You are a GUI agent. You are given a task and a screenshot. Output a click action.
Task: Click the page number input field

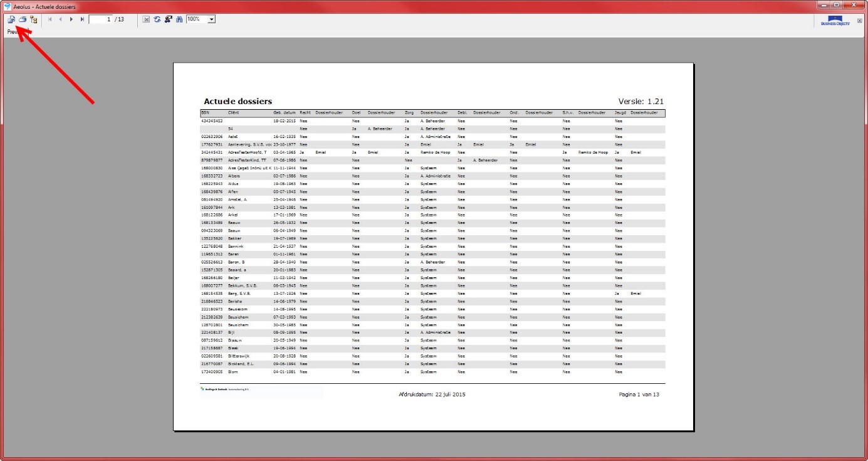click(100, 19)
